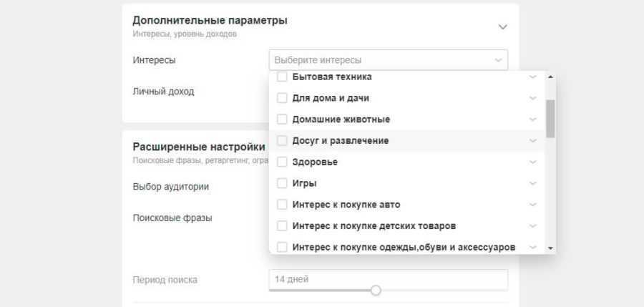Click the dropdown scrollbar down arrow
644x307 pixels.
(x=550, y=247)
